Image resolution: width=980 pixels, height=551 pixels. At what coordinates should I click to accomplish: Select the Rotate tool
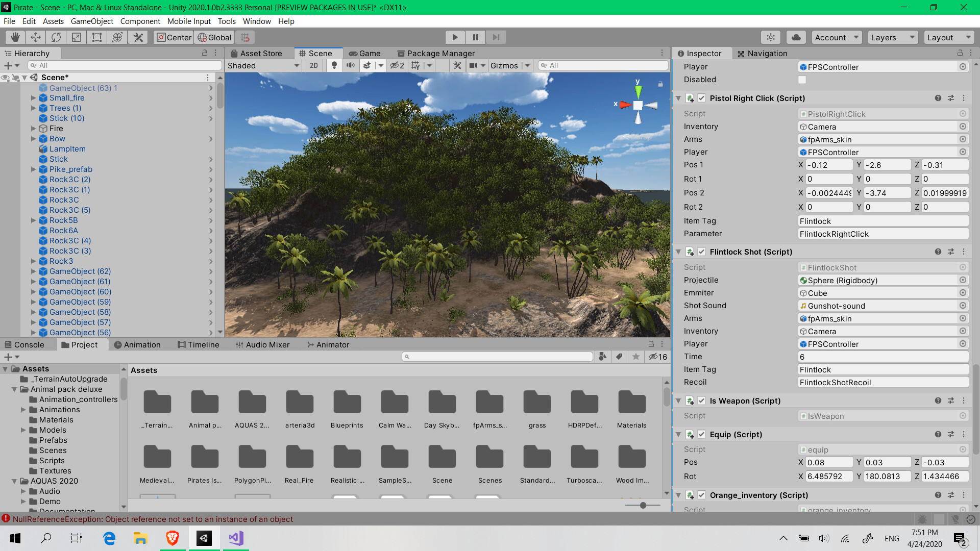point(56,37)
